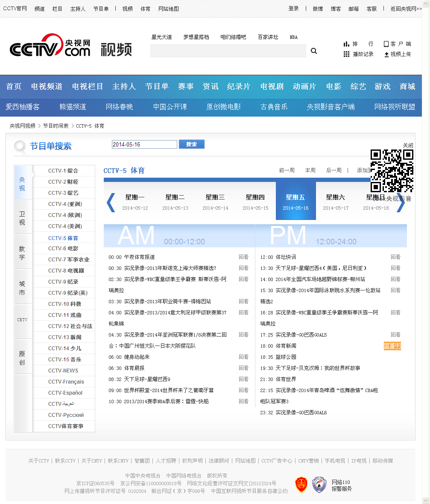Open 熊猫频道 sub-navigation link
430x504 pixels.
73,107
